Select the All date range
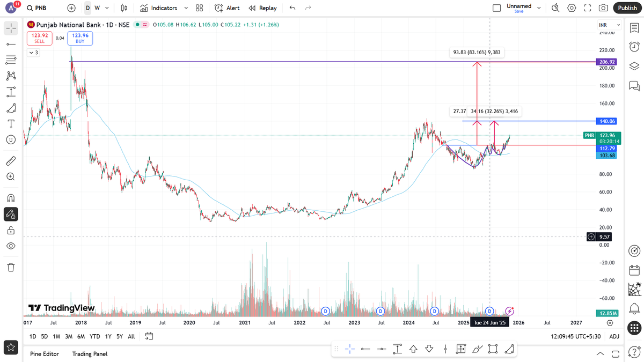 coord(131,337)
